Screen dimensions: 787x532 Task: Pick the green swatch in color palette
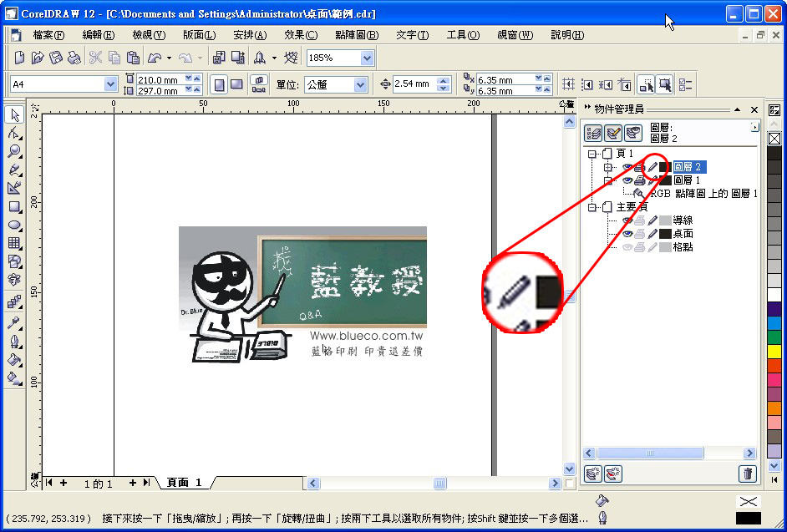point(774,337)
